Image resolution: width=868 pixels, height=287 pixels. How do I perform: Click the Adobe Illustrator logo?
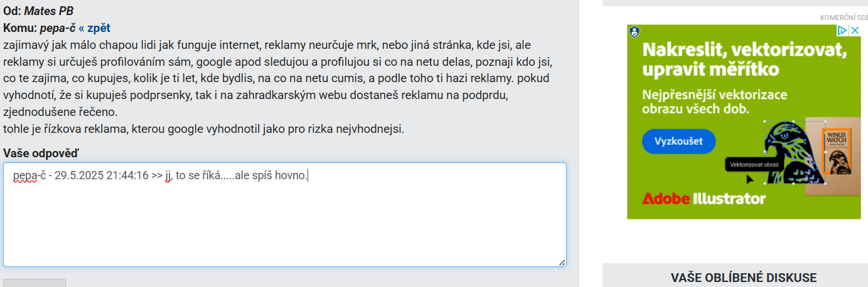[x=704, y=199]
